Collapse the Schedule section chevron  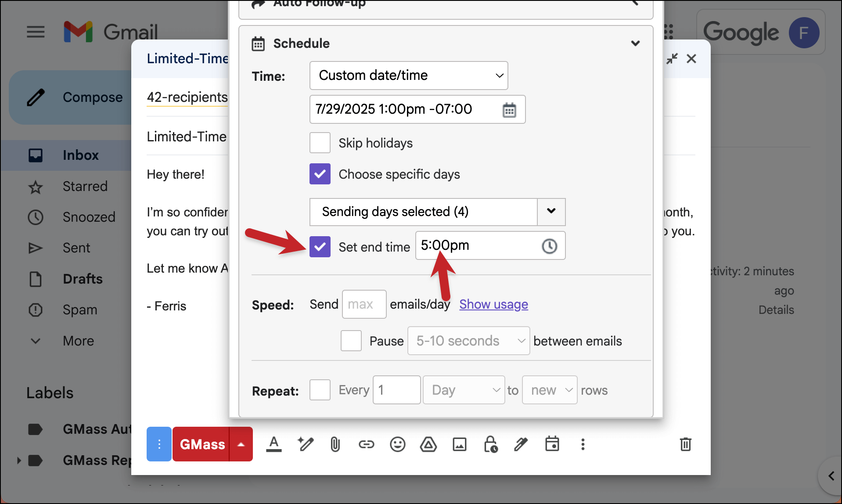click(635, 43)
